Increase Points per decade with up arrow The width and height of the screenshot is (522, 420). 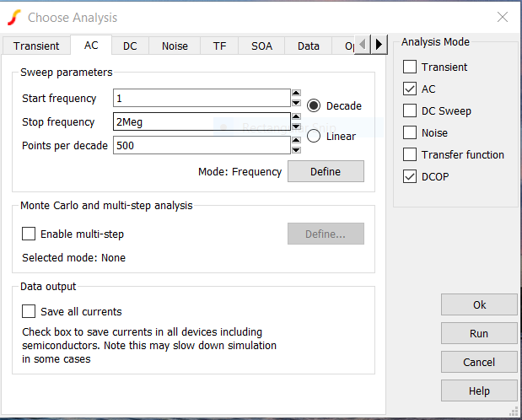click(x=296, y=141)
